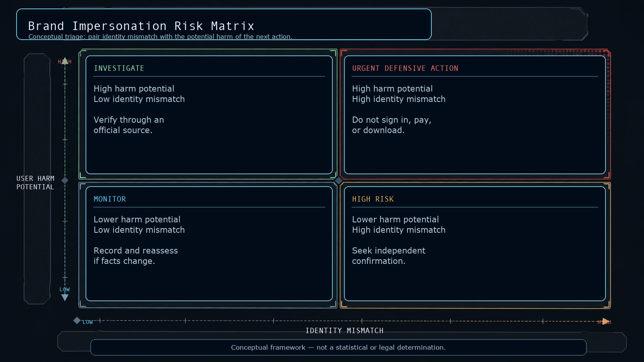Image resolution: width=644 pixels, height=362 pixels.
Task: Click 'High identity mismatch' in HIGH RISK card
Action: click(399, 230)
